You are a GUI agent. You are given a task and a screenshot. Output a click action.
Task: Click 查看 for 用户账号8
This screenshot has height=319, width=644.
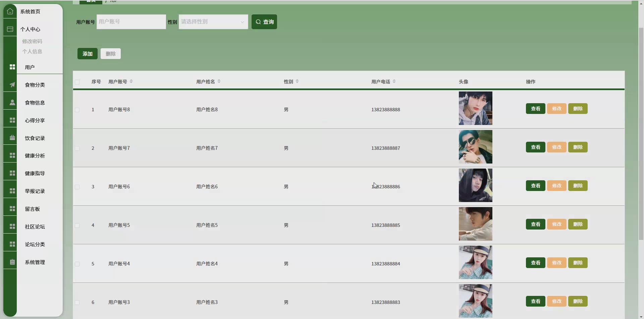[x=536, y=109]
